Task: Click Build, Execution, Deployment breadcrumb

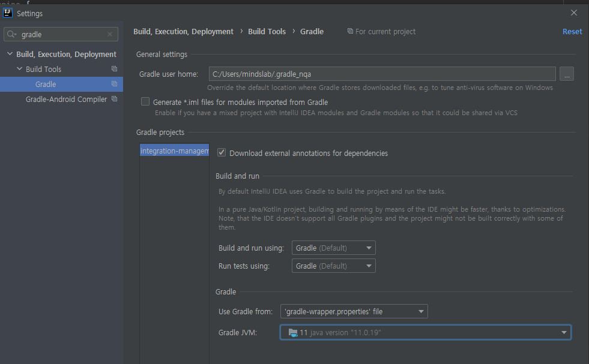Action: 183,32
